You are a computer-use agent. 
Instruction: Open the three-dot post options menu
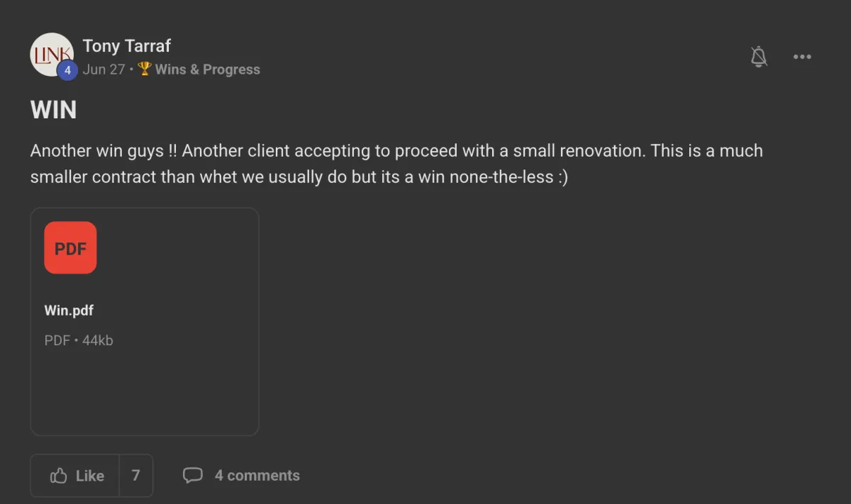[x=802, y=57]
